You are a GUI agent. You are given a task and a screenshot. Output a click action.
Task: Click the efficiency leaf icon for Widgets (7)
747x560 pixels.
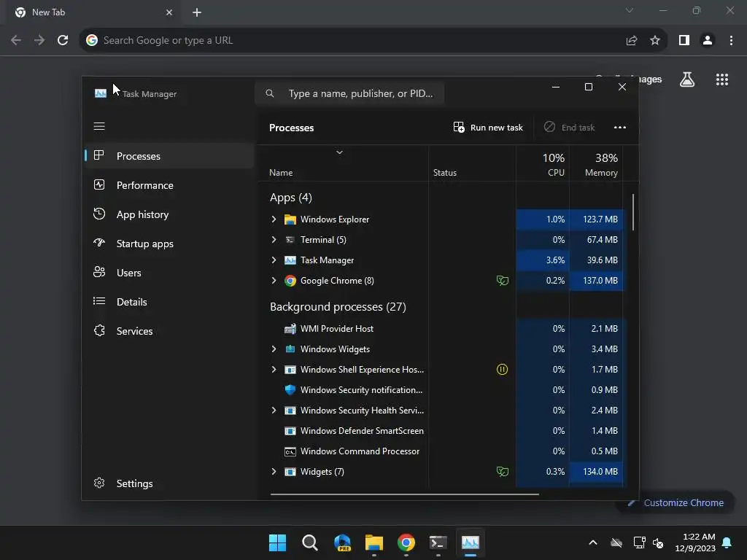tap(502, 472)
